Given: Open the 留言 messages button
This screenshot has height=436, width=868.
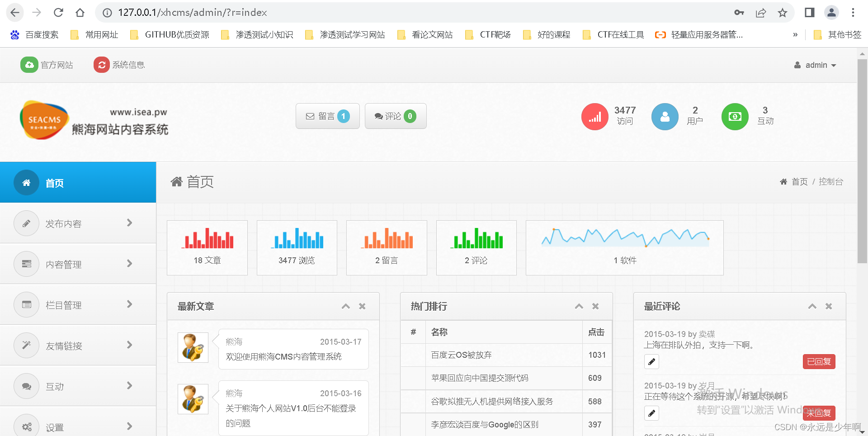Looking at the screenshot, I should 328,116.
